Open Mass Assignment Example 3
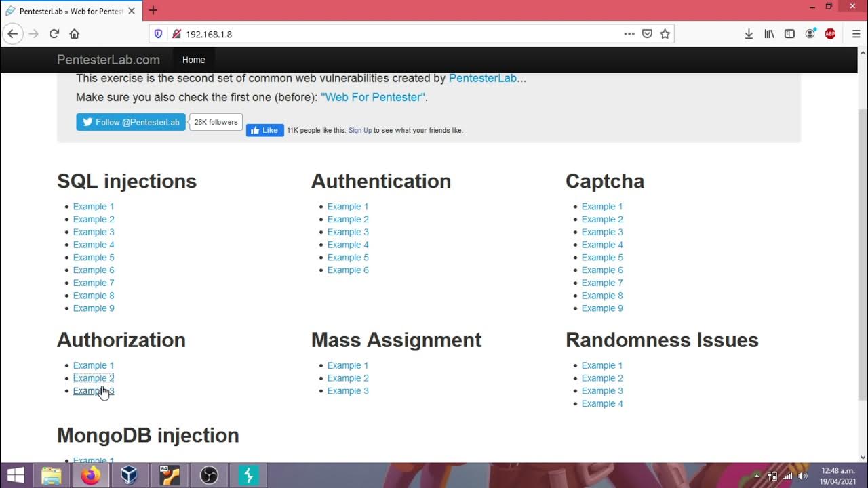Screen dimensions: 868x488 [x=348, y=391]
